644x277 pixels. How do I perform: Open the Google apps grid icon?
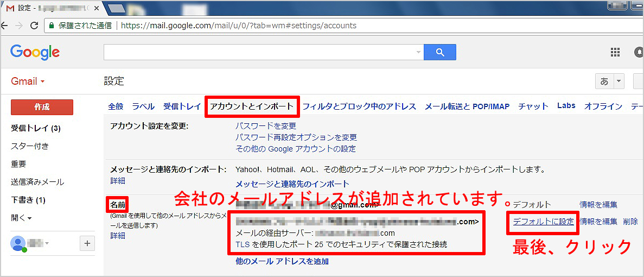[x=615, y=52]
